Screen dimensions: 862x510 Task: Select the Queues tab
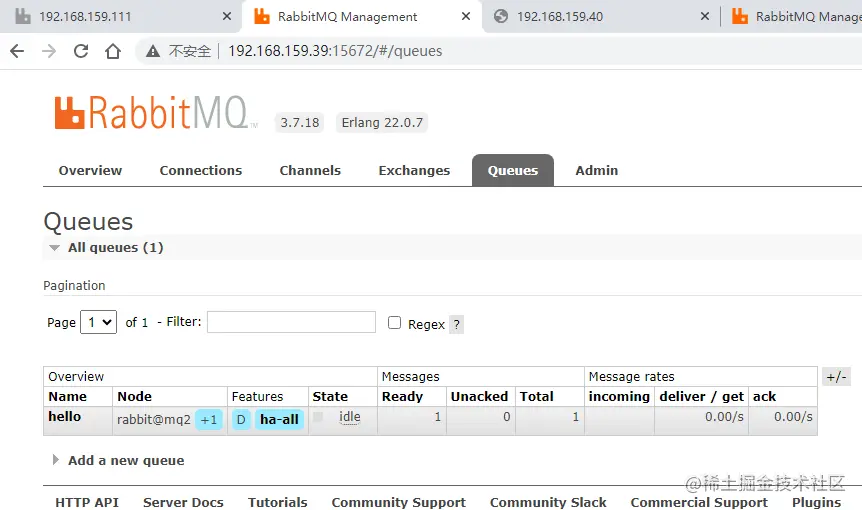[512, 170]
